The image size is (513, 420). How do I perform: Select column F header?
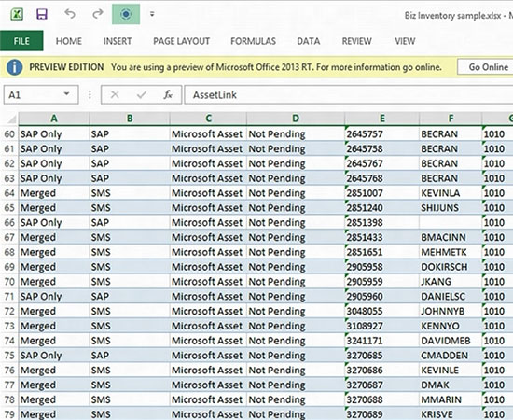451,119
